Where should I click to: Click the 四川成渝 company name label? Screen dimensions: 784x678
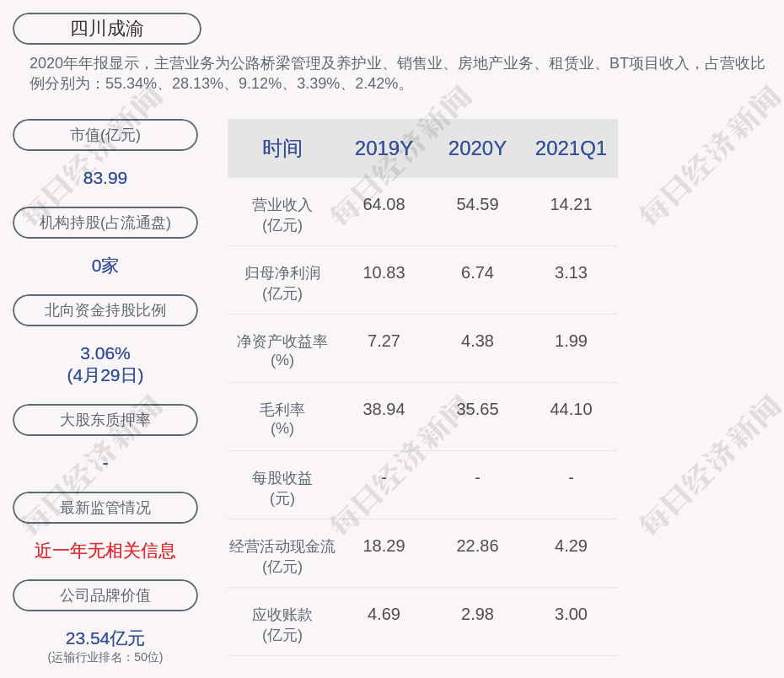tap(106, 29)
